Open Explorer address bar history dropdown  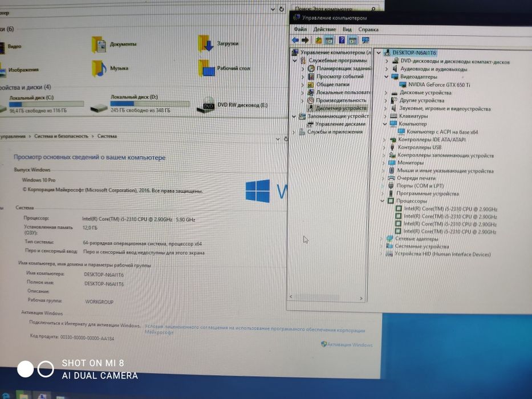point(273,9)
